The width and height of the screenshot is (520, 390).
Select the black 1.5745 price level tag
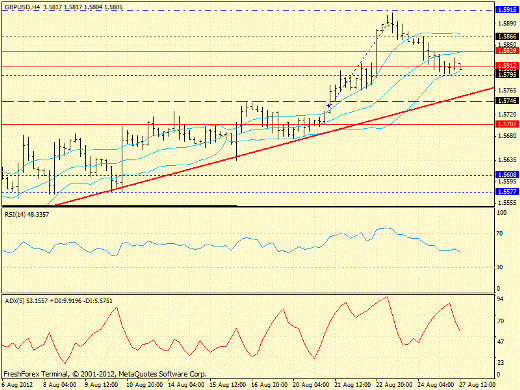[507, 100]
